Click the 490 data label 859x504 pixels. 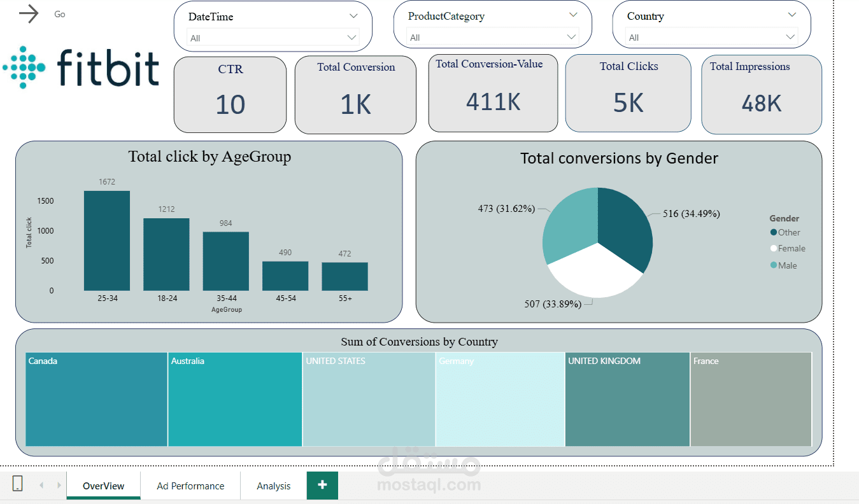click(x=285, y=253)
